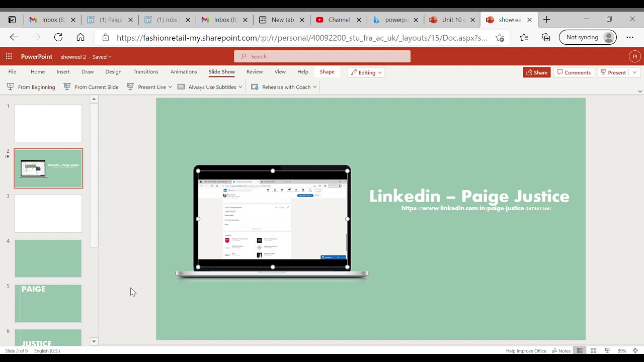The width and height of the screenshot is (644, 362).
Task: Open Rehearse with Coach dropdown arrow
Action: point(315,87)
